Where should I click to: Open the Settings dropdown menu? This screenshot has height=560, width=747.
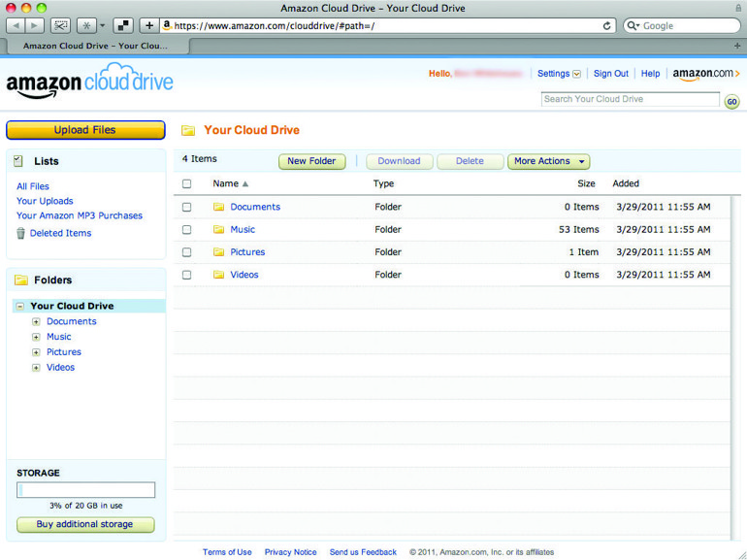(x=559, y=74)
